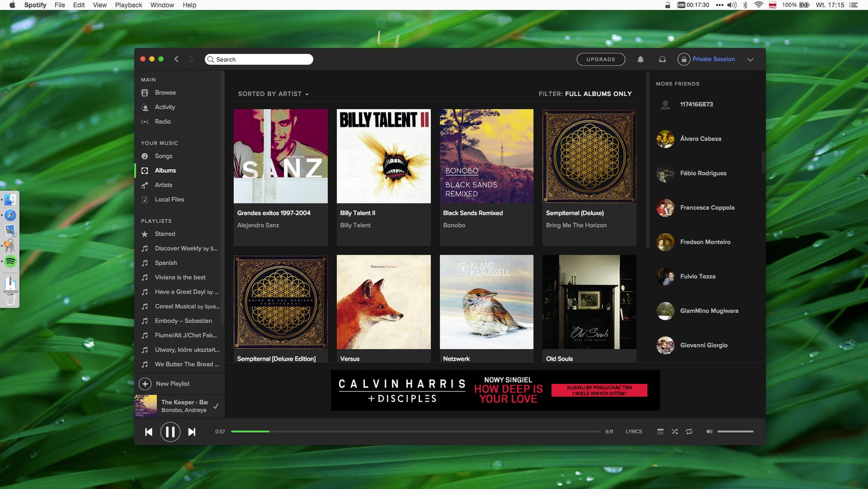Screen dimensions: 868x489
Task: Open friend Francesca Coppola's profile
Action: [x=707, y=208]
